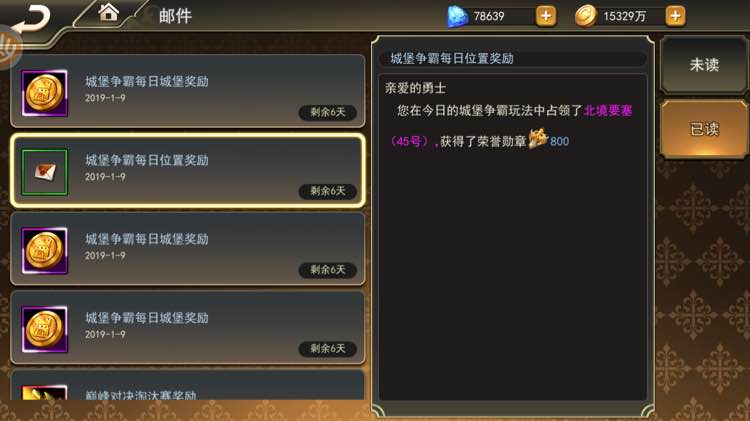The image size is (750, 421).
Task: Add diamonds with the plus button
Action: pyautogui.click(x=546, y=16)
